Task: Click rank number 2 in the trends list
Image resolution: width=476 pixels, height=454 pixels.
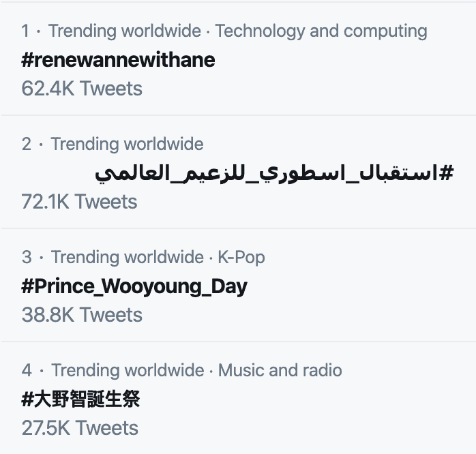Action: pyautogui.click(x=27, y=145)
